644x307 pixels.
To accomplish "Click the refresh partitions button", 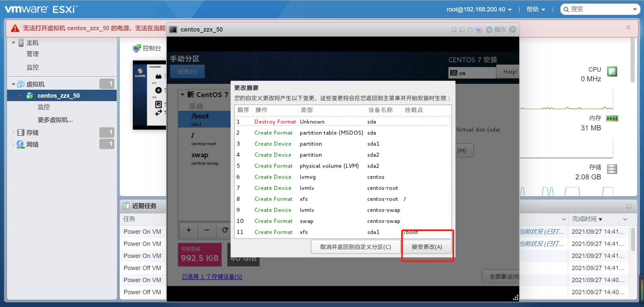I will [224, 230].
